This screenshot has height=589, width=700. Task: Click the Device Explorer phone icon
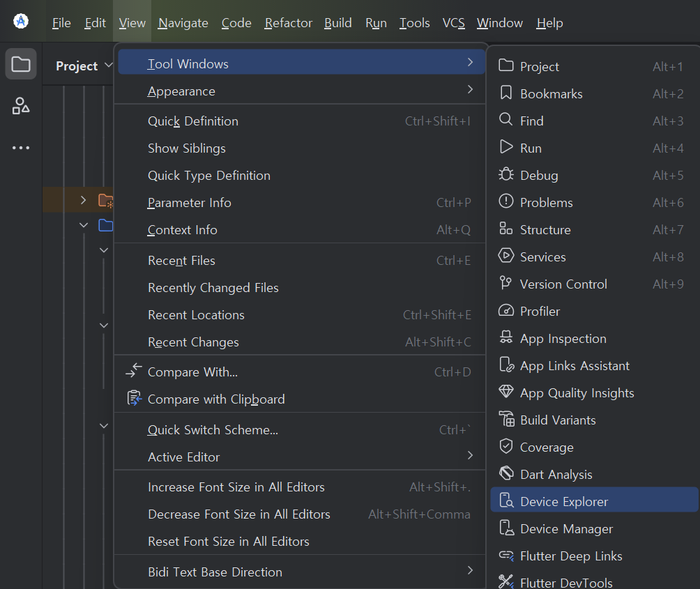506,500
